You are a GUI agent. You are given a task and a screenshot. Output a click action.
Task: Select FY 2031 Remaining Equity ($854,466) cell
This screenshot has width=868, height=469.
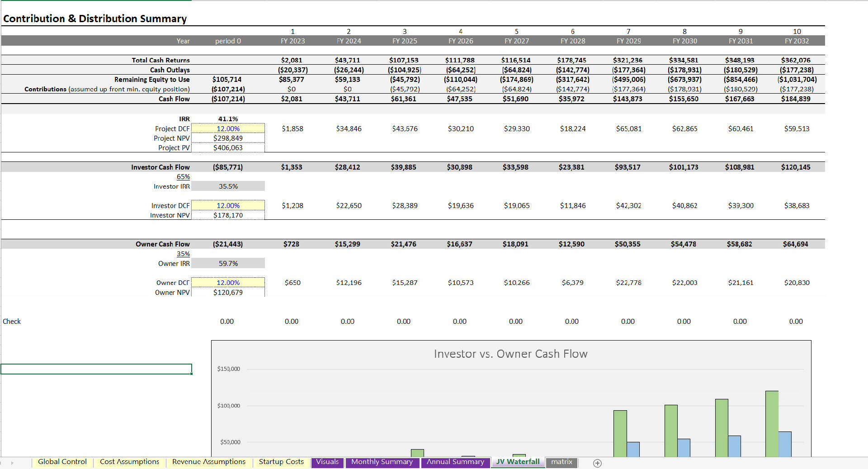coord(741,80)
